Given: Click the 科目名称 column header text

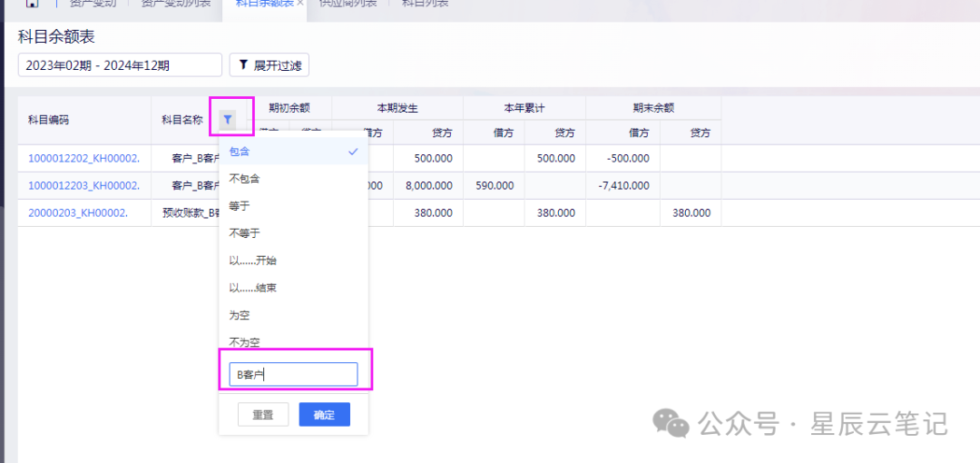Looking at the screenshot, I should pos(182,120).
